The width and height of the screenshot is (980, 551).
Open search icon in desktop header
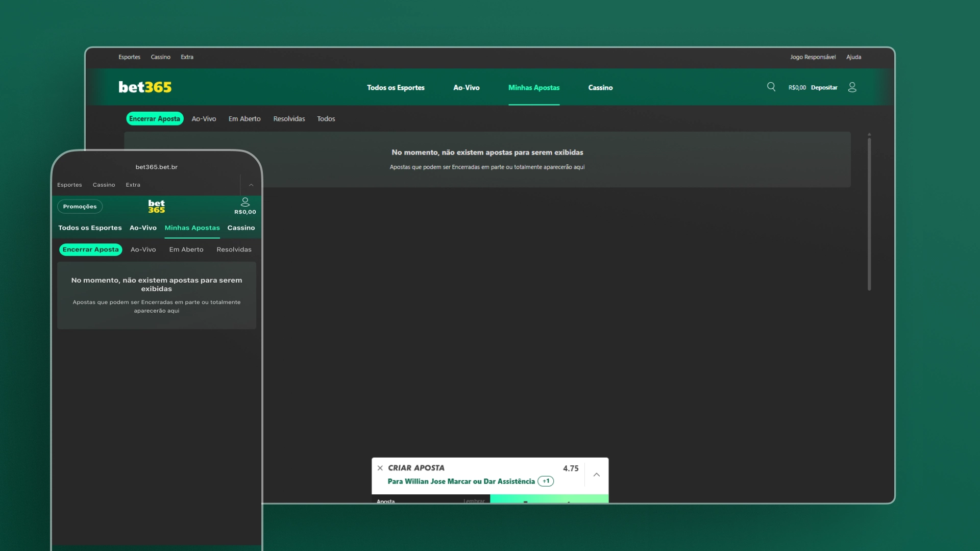tap(771, 87)
